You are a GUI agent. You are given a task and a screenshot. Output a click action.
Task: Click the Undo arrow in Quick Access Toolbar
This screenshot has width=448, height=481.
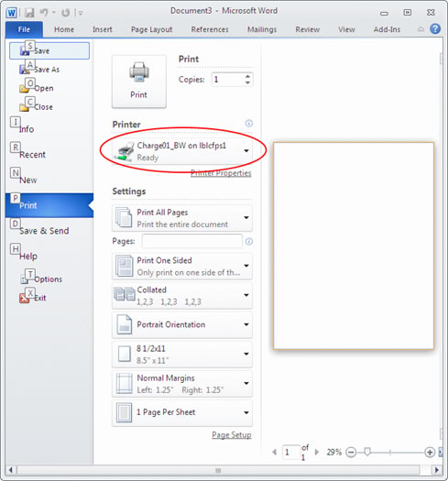click(44, 13)
